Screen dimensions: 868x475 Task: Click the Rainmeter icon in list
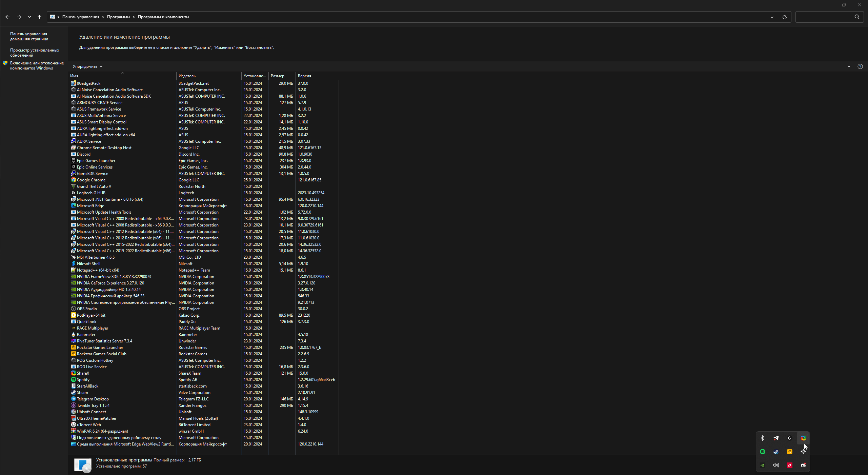[73, 335]
